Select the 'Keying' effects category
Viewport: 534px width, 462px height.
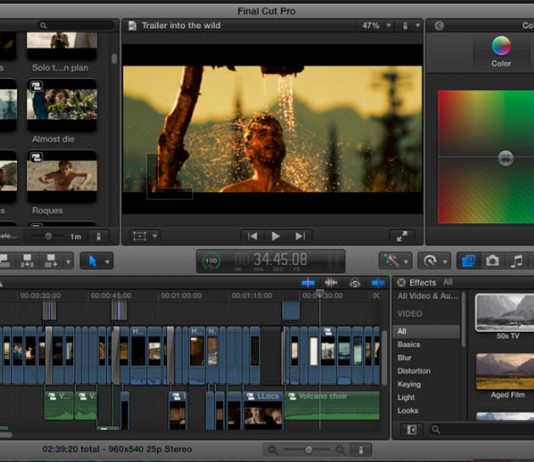409,384
